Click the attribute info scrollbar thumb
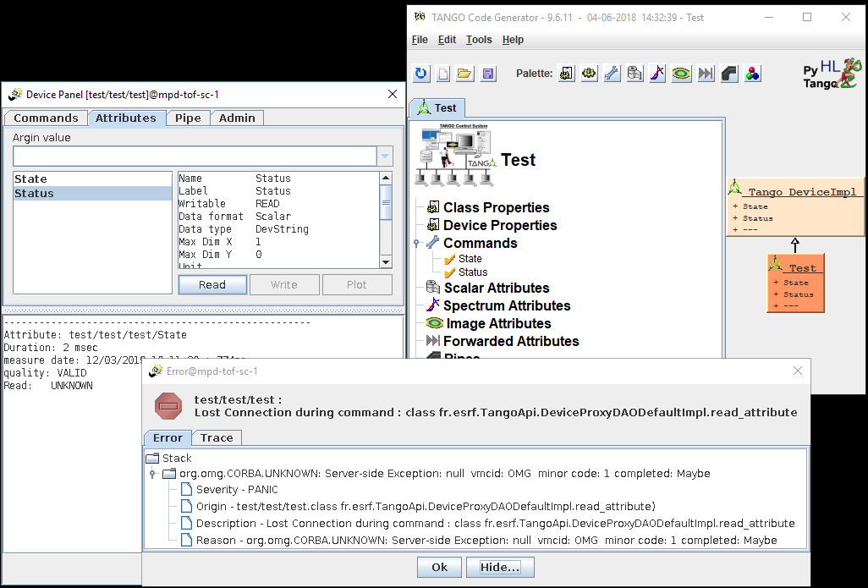 [x=386, y=201]
